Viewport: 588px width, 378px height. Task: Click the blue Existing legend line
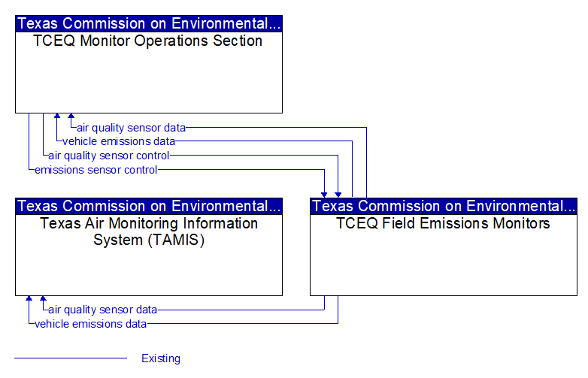[71, 358]
